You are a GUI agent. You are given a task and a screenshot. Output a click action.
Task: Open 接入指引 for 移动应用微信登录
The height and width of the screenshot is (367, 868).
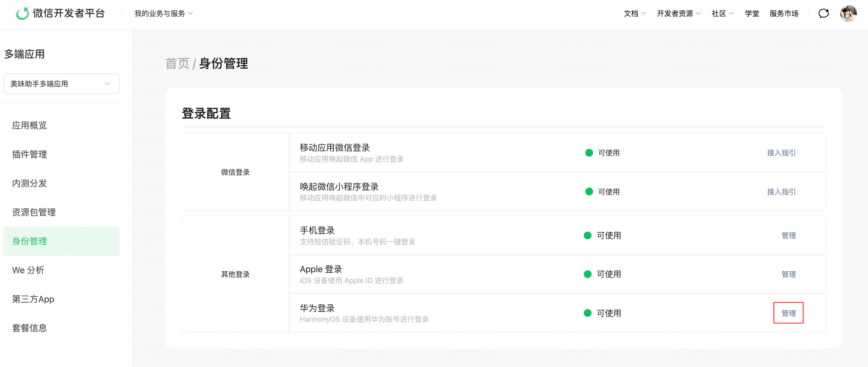pyautogui.click(x=781, y=153)
